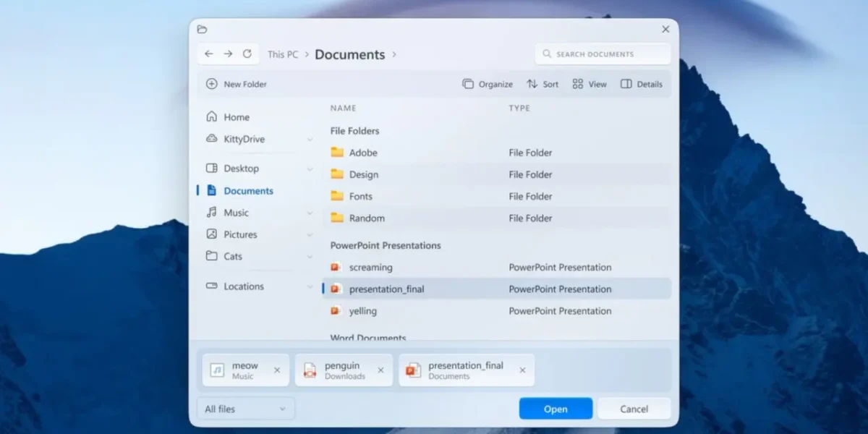Expand the Locations section chevron
The image size is (868, 434).
pyautogui.click(x=310, y=286)
